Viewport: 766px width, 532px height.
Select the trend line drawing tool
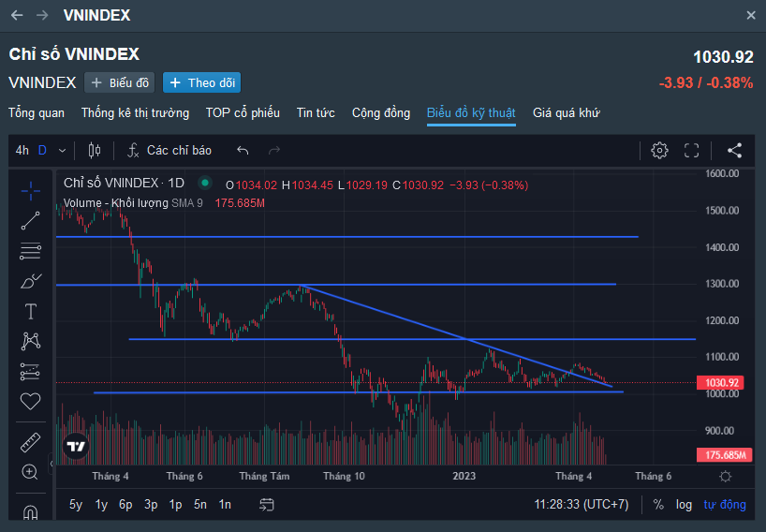[x=30, y=221]
